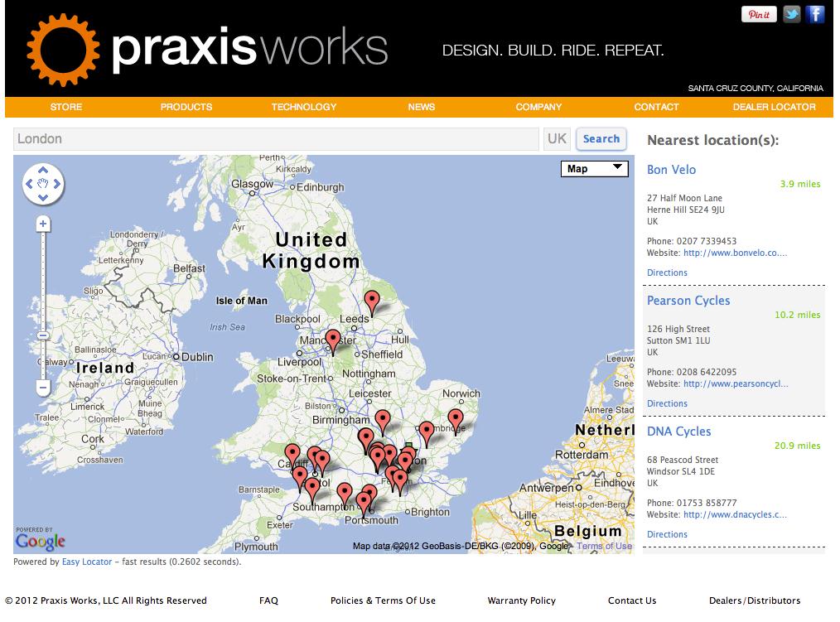Open the PRODUCTS menu
Viewport: 840px width, 622px height.
pyautogui.click(x=186, y=107)
